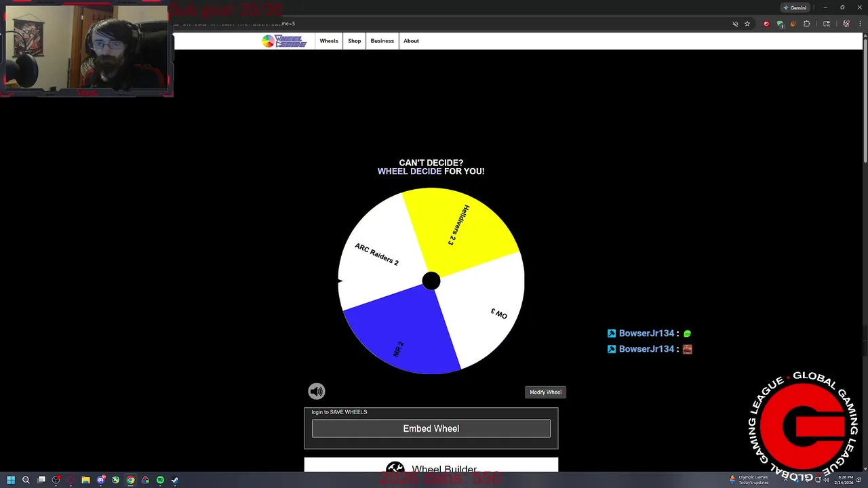Click login to SAVE WHEELS link
Image resolution: width=868 pixels, height=488 pixels.
(x=339, y=412)
